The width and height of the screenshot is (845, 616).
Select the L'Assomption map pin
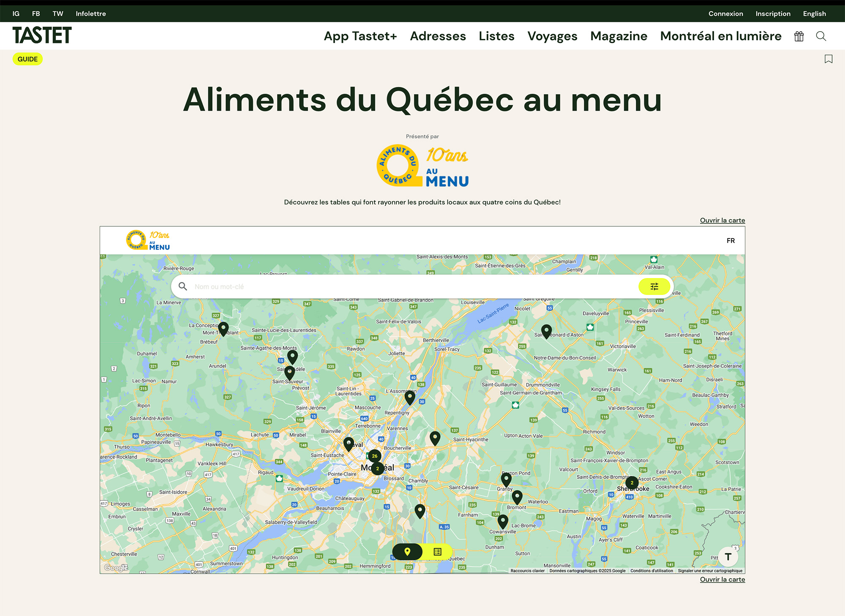(410, 397)
